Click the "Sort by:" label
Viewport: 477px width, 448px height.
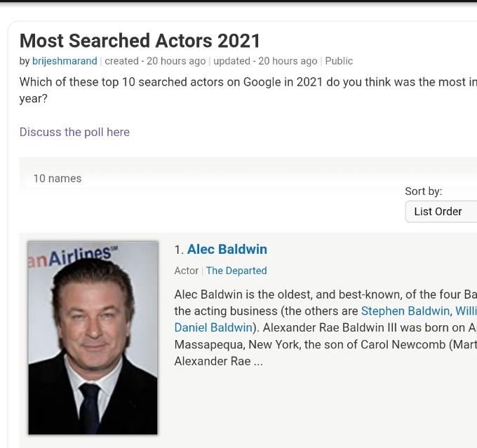pos(423,191)
